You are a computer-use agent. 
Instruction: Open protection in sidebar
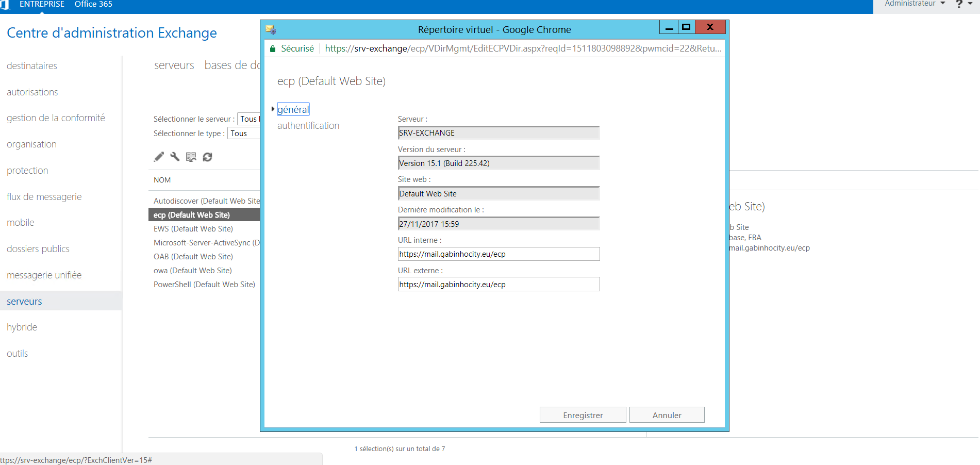click(x=27, y=171)
